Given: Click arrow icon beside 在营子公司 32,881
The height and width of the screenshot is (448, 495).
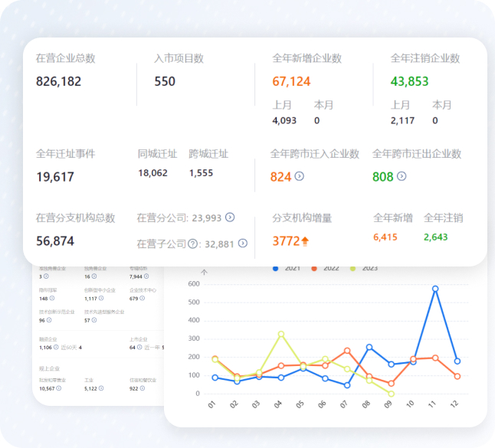Looking at the screenshot, I should pos(242,244).
